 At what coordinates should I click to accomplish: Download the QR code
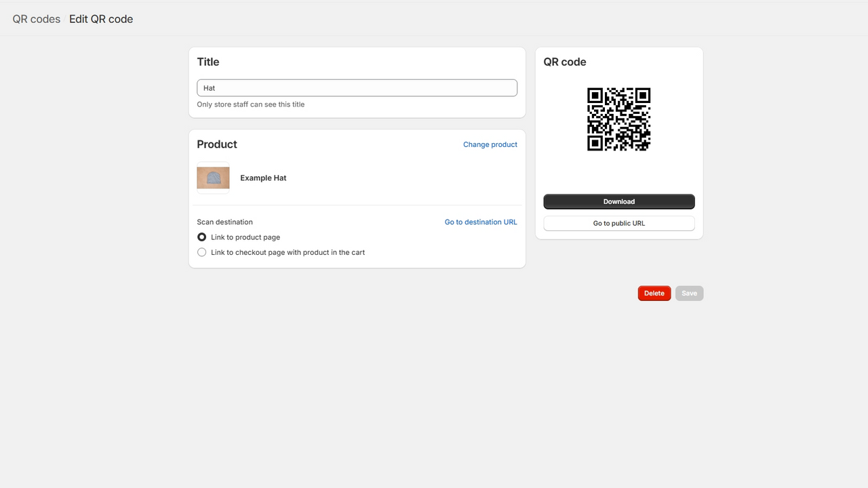pyautogui.click(x=619, y=201)
